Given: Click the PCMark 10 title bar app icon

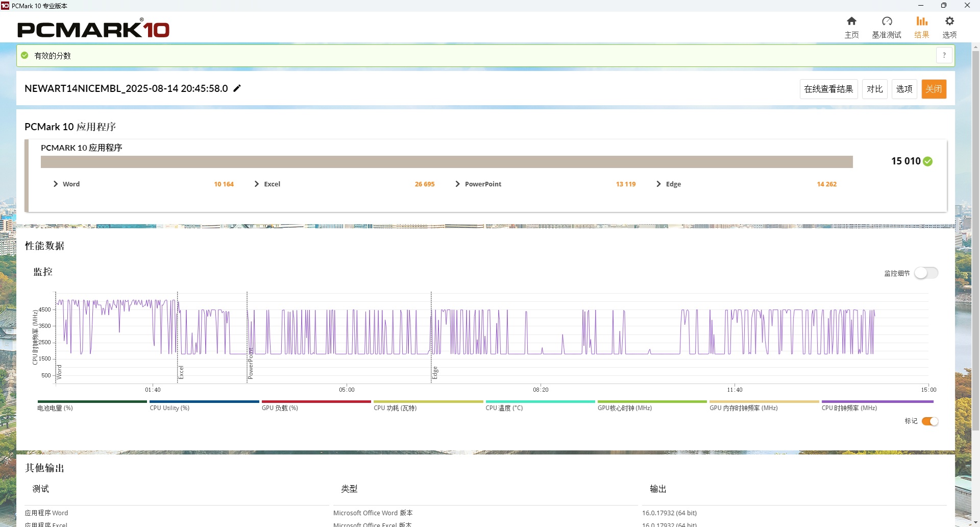Looking at the screenshot, I should [5, 6].
